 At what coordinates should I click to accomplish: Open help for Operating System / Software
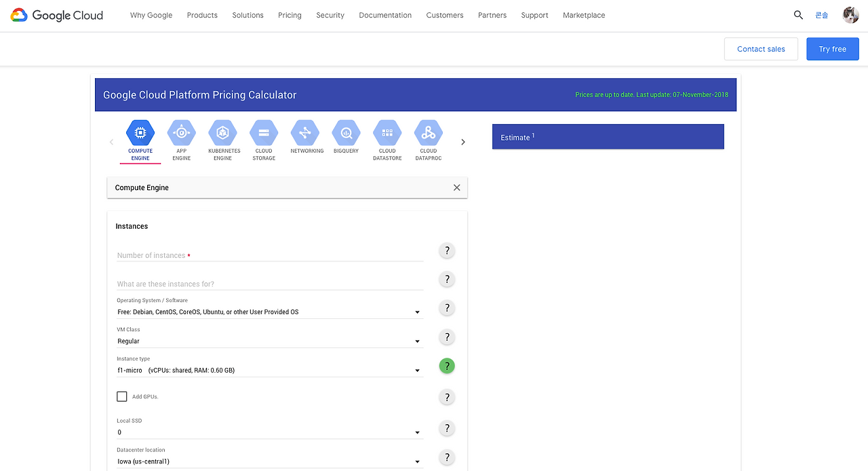[x=447, y=308]
